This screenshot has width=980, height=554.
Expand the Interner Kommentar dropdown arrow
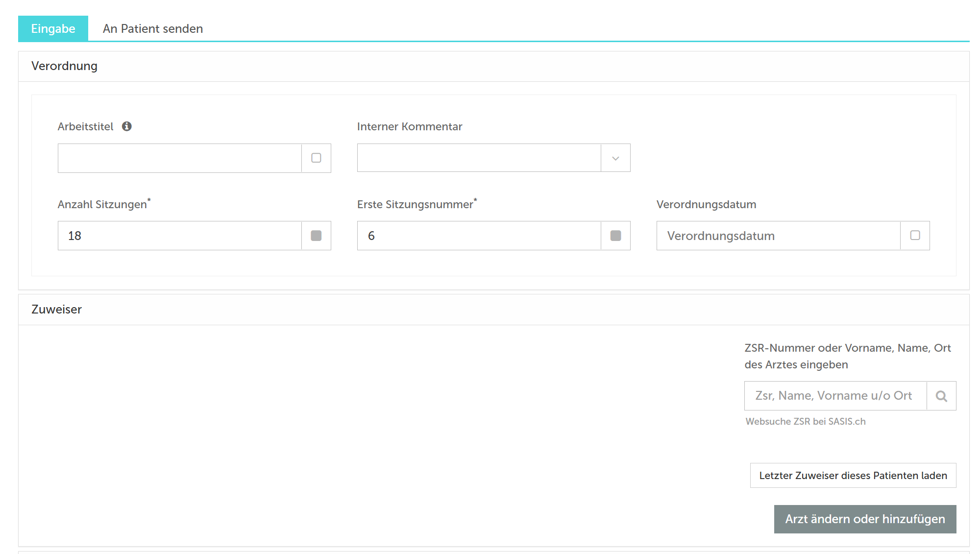point(615,158)
